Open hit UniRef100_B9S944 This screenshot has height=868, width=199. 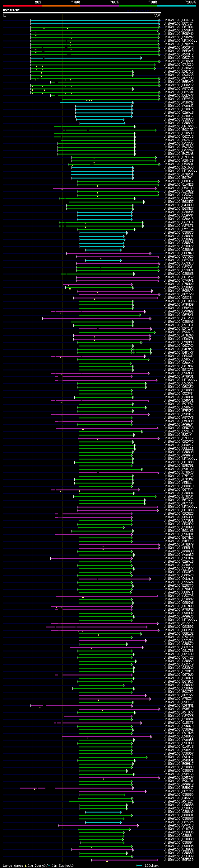click(178, 30)
